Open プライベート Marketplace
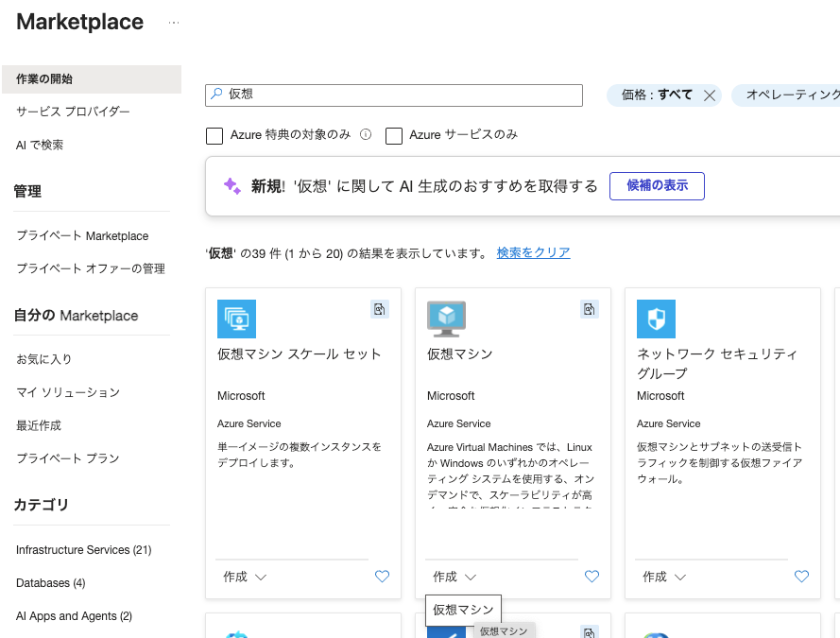The image size is (840, 638). click(82, 235)
